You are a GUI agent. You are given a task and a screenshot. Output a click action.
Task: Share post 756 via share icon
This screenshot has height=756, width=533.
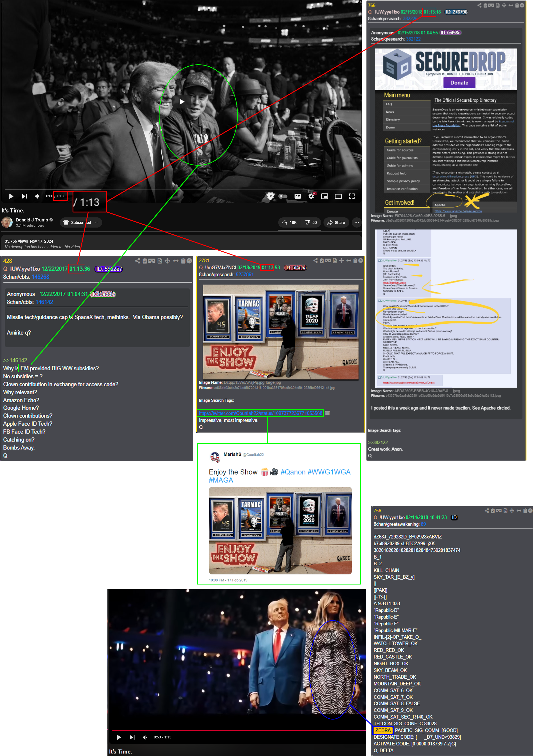tap(487, 511)
